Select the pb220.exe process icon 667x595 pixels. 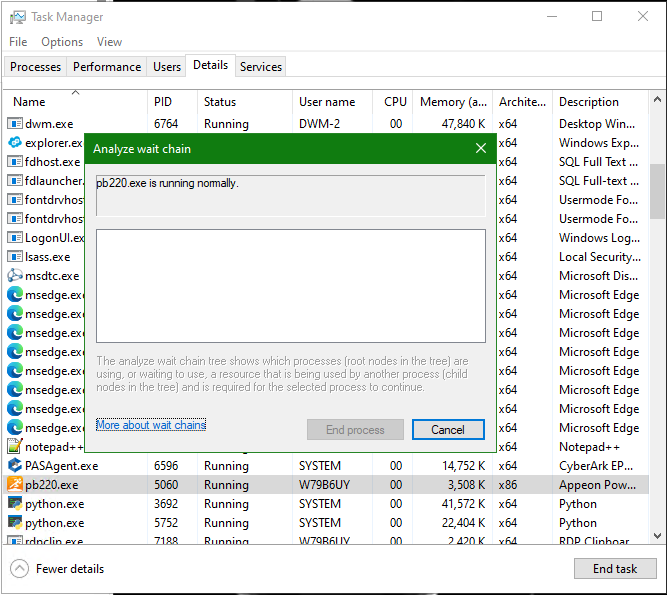click(x=15, y=485)
